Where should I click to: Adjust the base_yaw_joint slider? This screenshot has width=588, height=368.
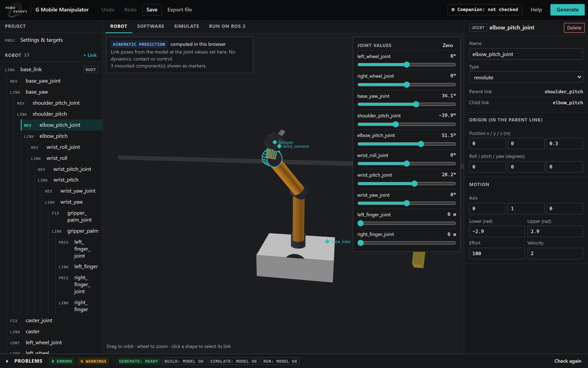(406, 104)
